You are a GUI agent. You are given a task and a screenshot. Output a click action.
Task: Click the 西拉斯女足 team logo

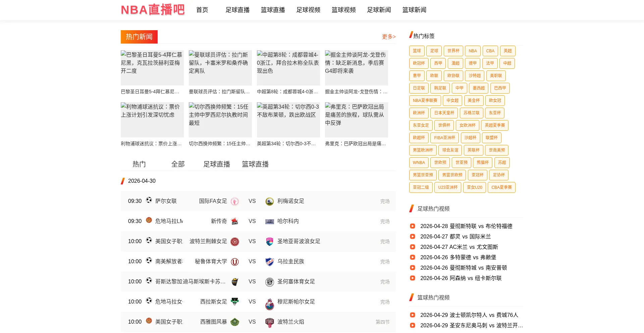coord(235,302)
